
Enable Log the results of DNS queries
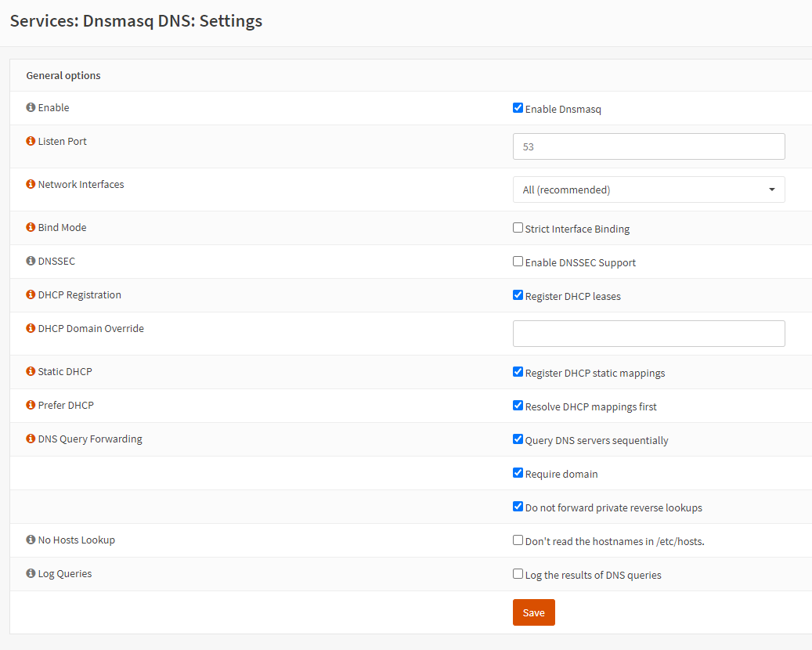pyautogui.click(x=518, y=573)
